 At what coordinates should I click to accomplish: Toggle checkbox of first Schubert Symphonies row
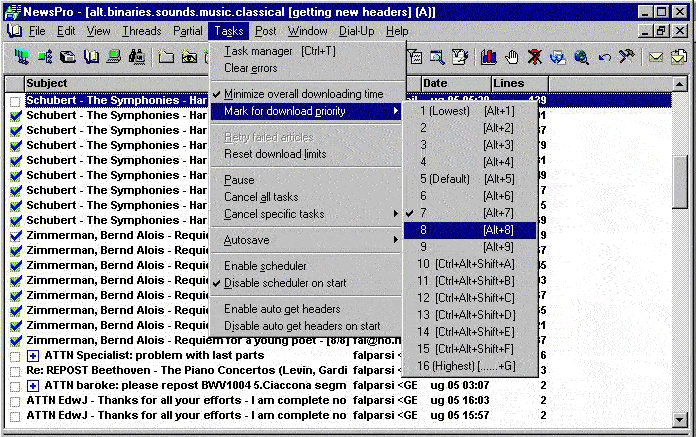click(x=15, y=101)
